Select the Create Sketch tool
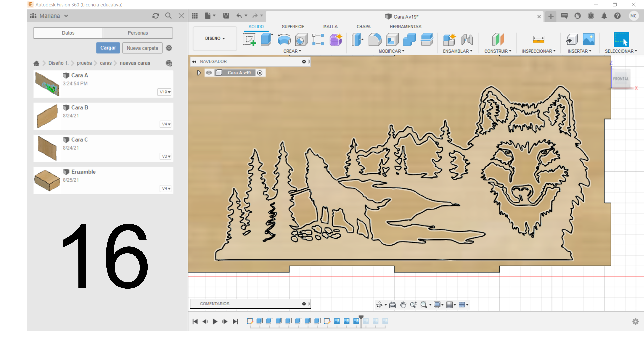The image size is (644, 361). pos(249,39)
